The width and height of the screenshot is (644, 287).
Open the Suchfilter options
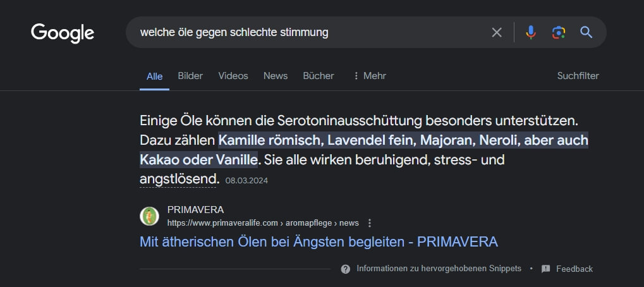(578, 76)
